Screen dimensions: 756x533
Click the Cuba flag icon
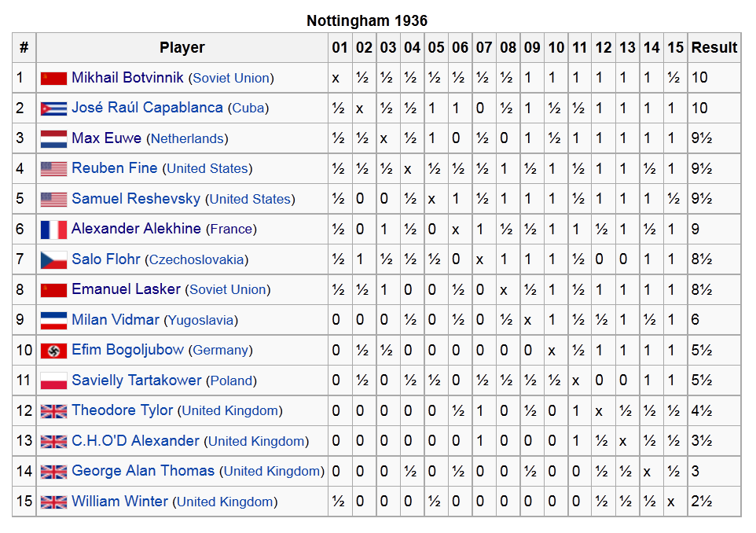pyautogui.click(x=53, y=108)
